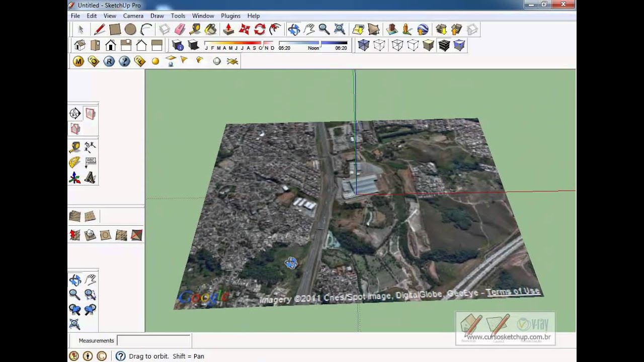The image size is (644, 362).
Task: Toggle display of section cuts
Action: click(75, 129)
